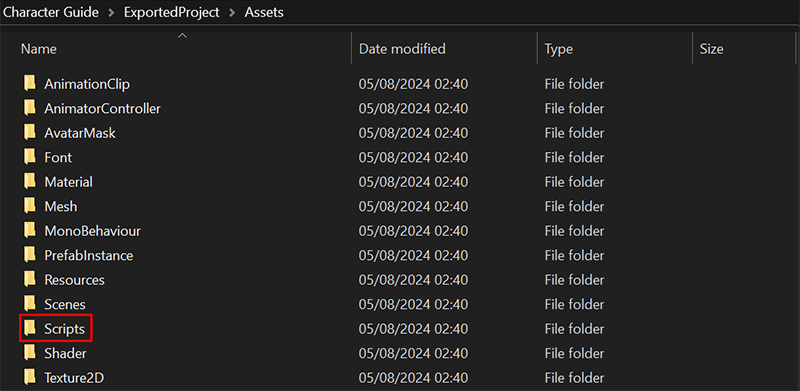The width and height of the screenshot is (800, 391).
Task: Click the Shader folder icon
Action: click(x=30, y=353)
